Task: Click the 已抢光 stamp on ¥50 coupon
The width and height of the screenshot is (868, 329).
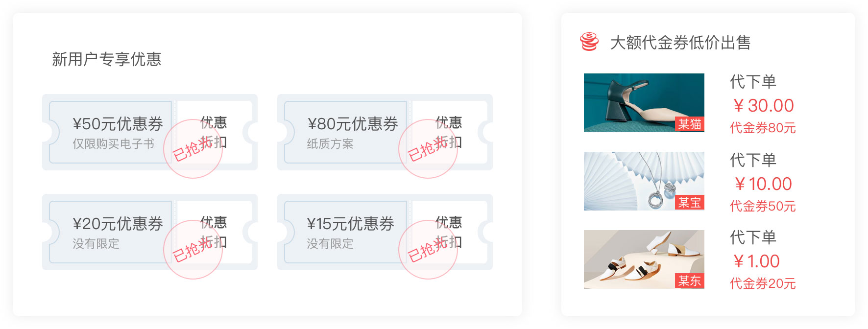Action: pos(193,149)
